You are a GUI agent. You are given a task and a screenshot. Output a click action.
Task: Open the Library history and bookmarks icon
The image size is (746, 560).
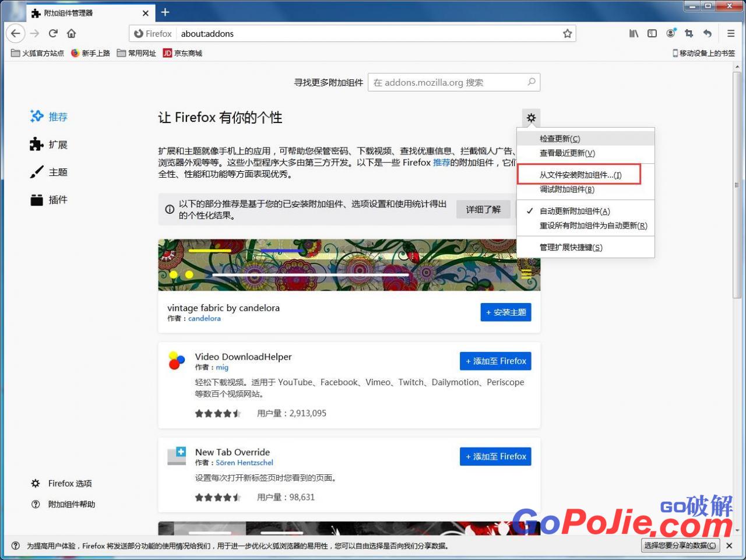(634, 34)
